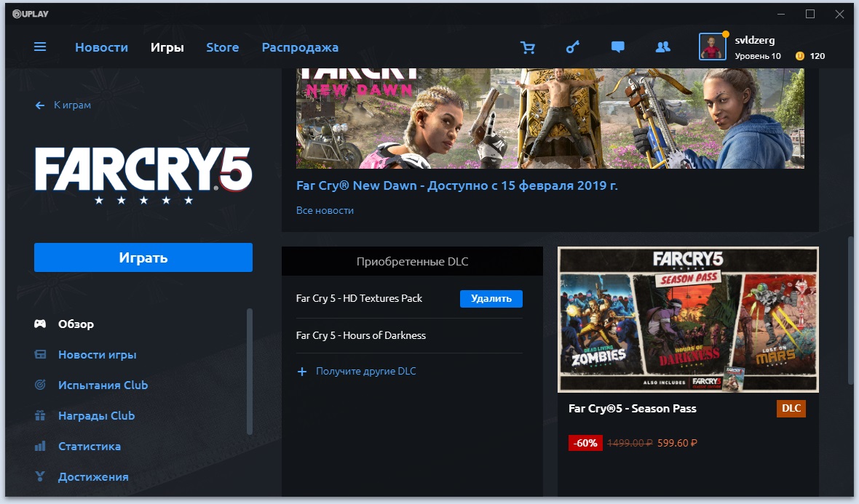Open Статистика section
The image size is (859, 504).
tap(90, 446)
